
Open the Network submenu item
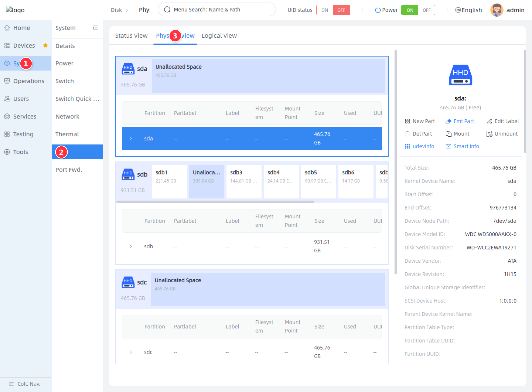click(77, 116)
